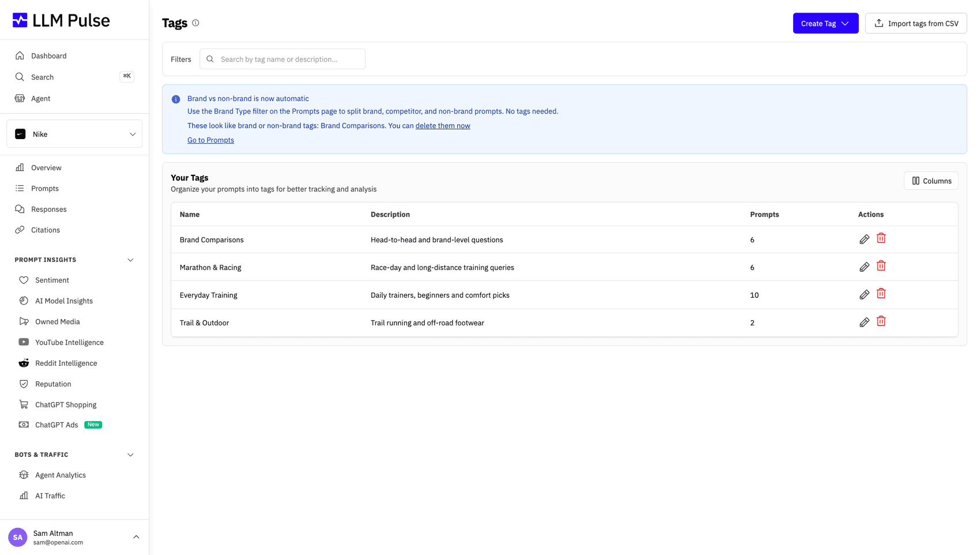980x555 pixels.
Task: Click the Description column header
Action: coord(390,215)
